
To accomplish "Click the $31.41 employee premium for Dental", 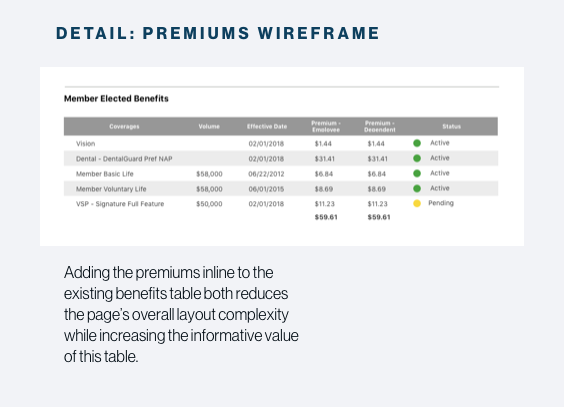I will point(325,159).
